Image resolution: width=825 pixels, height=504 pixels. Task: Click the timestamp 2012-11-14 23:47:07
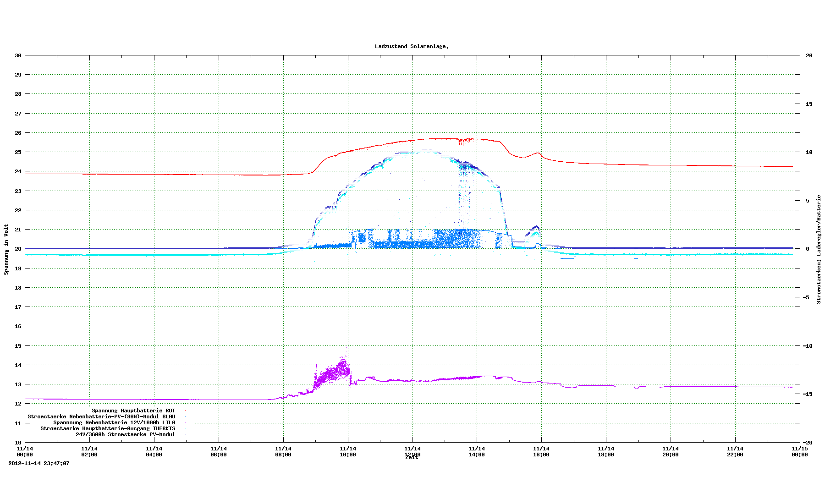(x=39, y=463)
